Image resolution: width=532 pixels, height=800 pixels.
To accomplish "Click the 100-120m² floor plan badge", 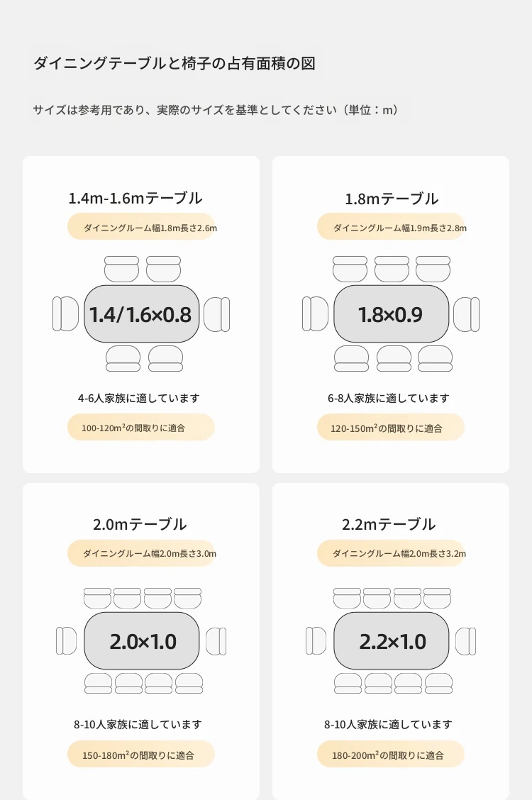I will tap(141, 427).
